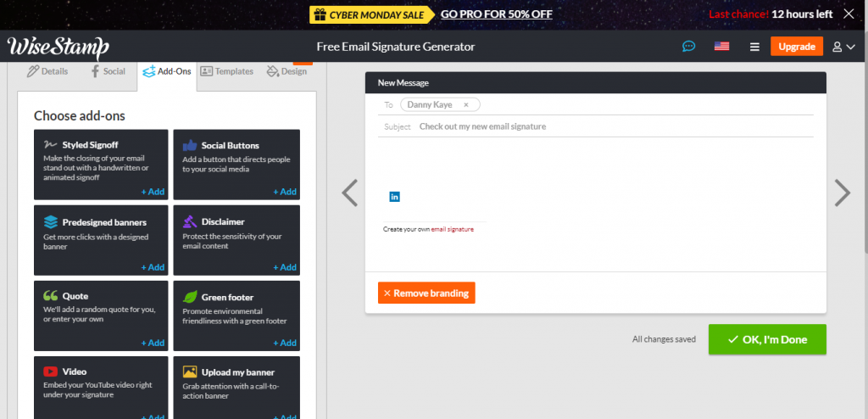Close the Cyber Monday sale banner

[x=849, y=14]
